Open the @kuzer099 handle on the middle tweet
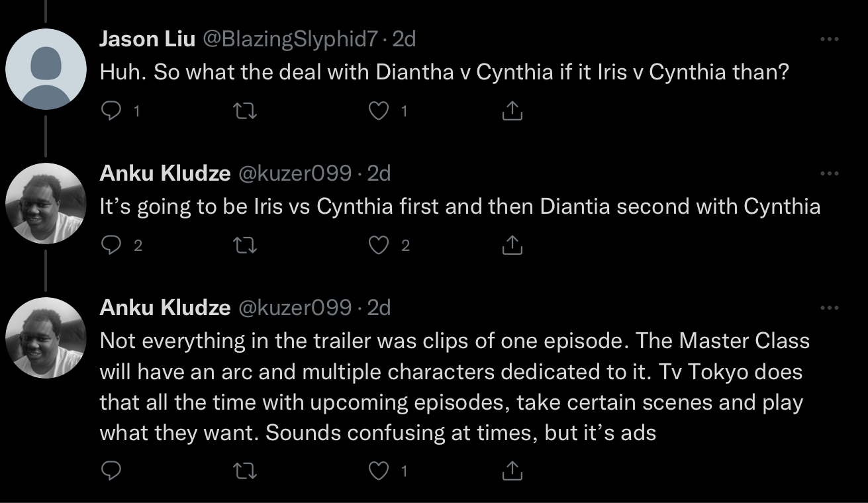This screenshot has width=868, height=503. tap(294, 173)
